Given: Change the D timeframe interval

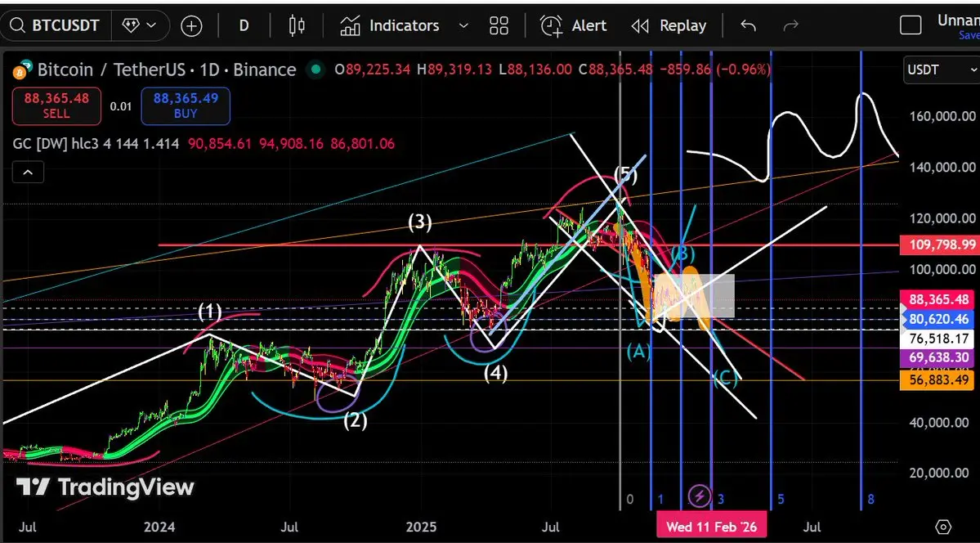Looking at the screenshot, I should 244,25.
